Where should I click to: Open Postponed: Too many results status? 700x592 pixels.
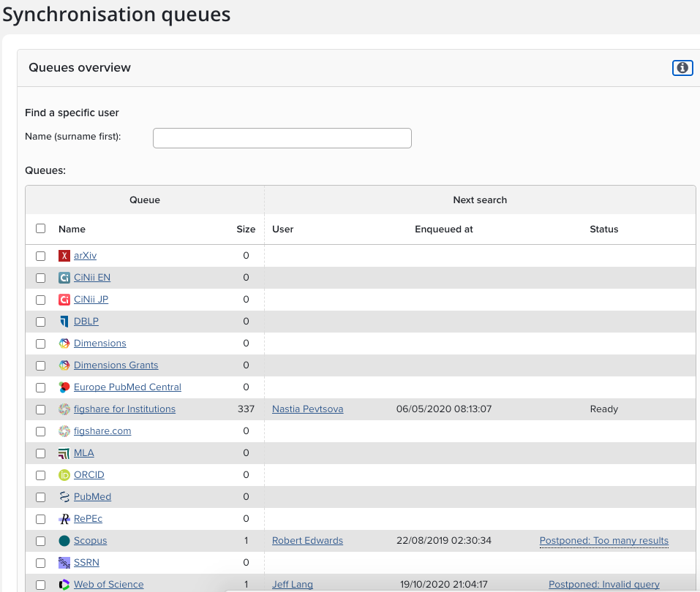tap(603, 541)
